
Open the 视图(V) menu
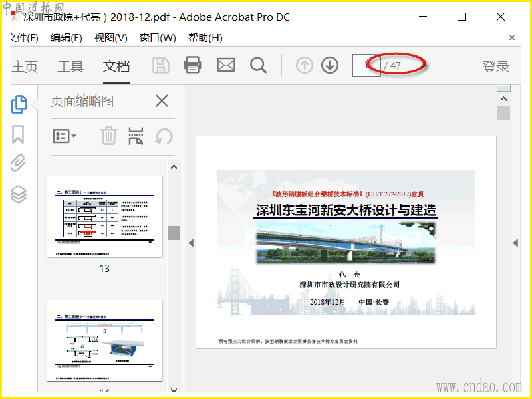point(110,37)
